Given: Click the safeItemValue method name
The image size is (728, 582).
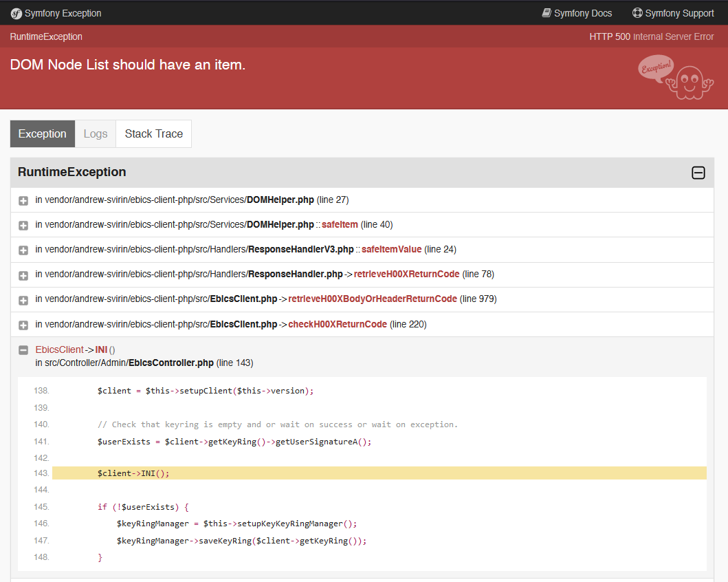Looking at the screenshot, I should (391, 250).
